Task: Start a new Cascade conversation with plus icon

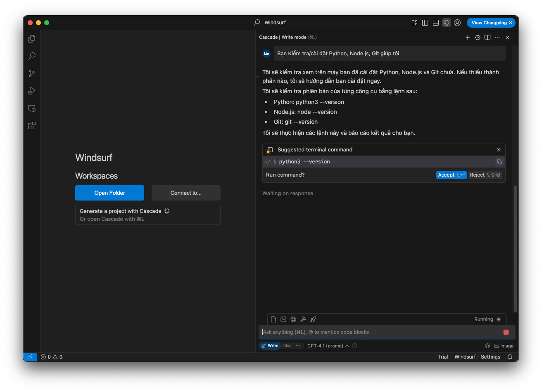Action: pos(468,38)
